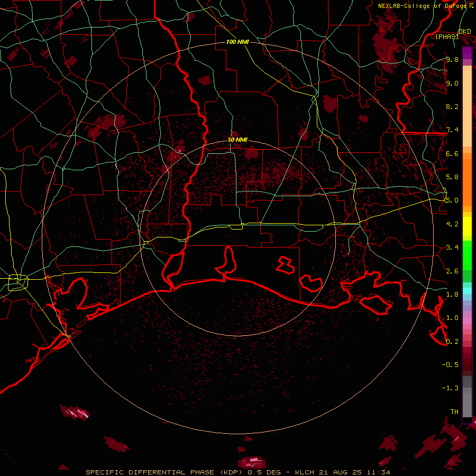This screenshot has height=476, width=476.
Task: Click the 5.0 value on the color scale
Action: pyautogui.click(x=452, y=200)
